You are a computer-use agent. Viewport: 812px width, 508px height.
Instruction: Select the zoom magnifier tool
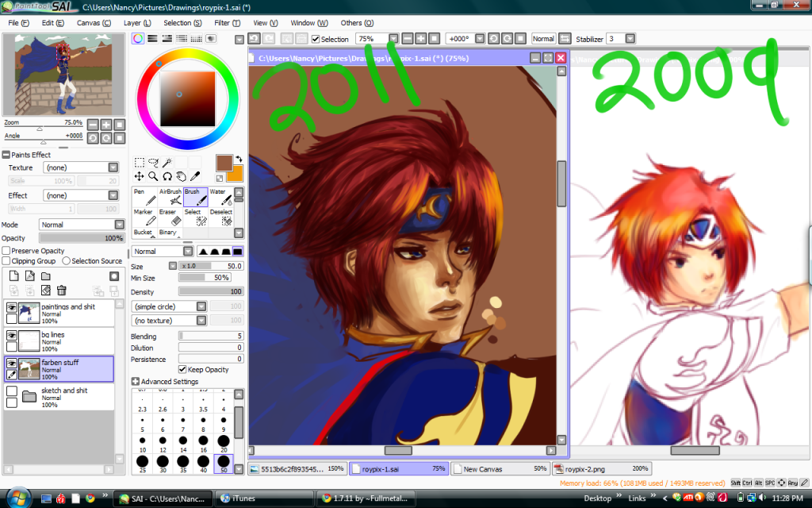(153, 177)
